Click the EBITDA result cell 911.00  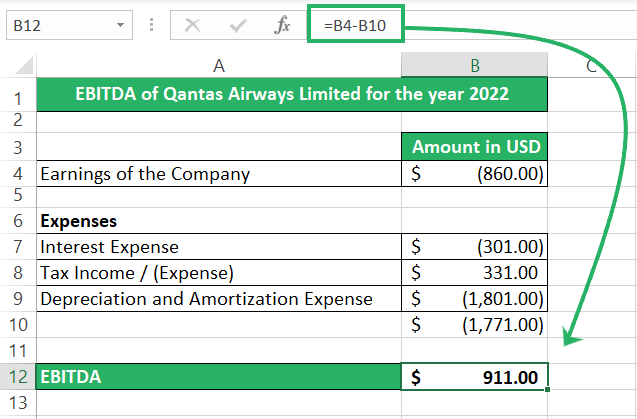pyautogui.click(x=476, y=377)
